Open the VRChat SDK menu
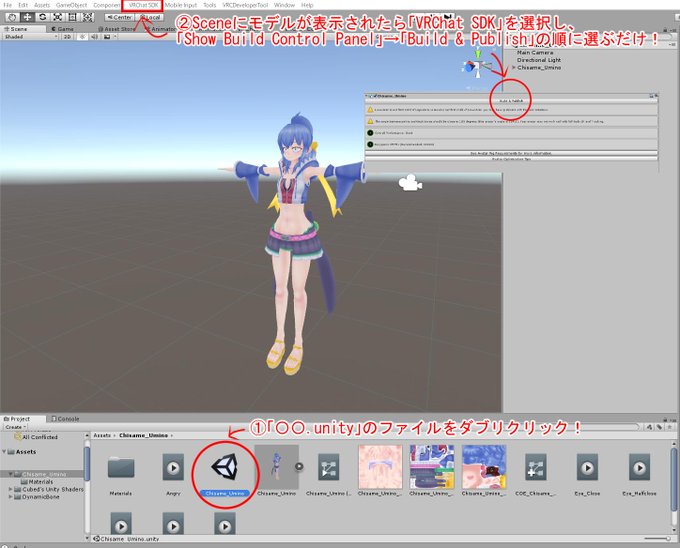The image size is (680, 548). (143, 5)
